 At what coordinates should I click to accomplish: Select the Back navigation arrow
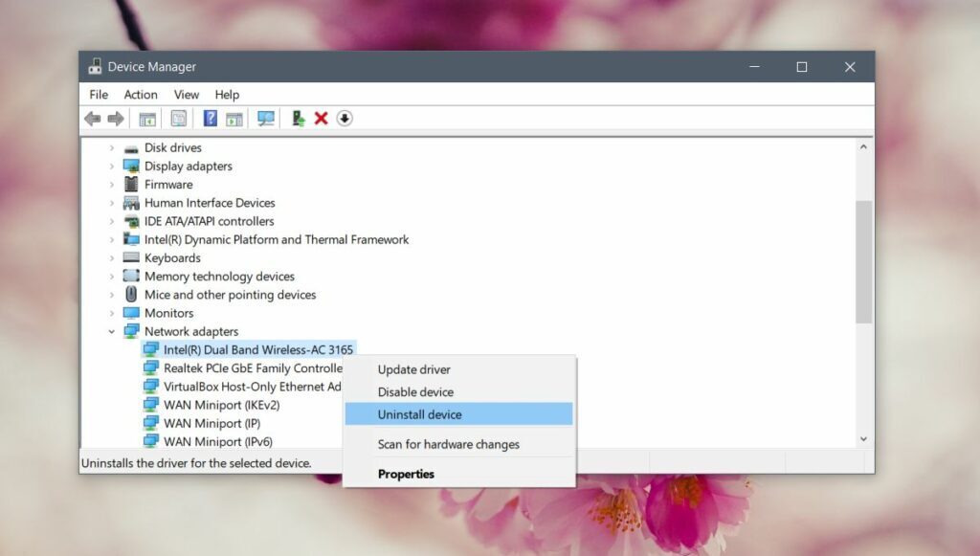(92, 118)
